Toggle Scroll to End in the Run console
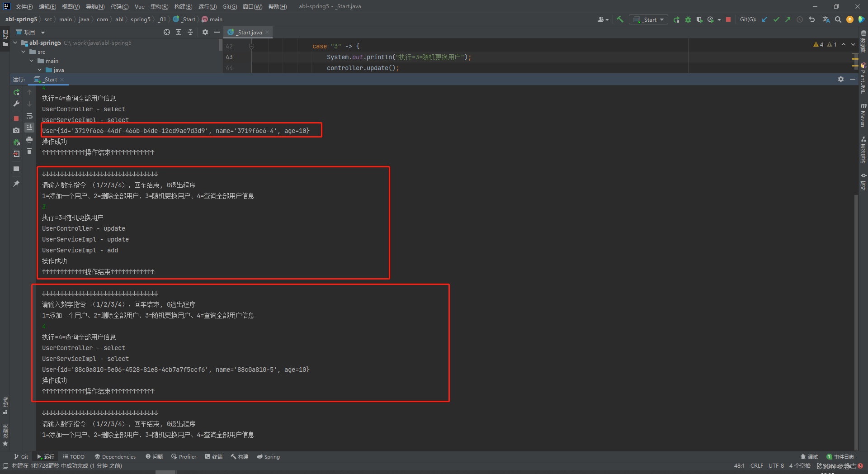The width and height of the screenshot is (868, 474). point(29,128)
